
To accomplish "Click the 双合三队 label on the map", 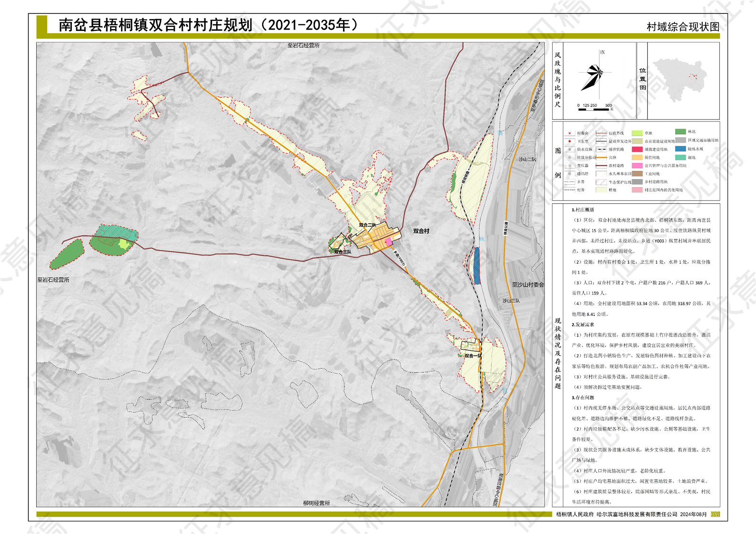I will pos(343,252).
